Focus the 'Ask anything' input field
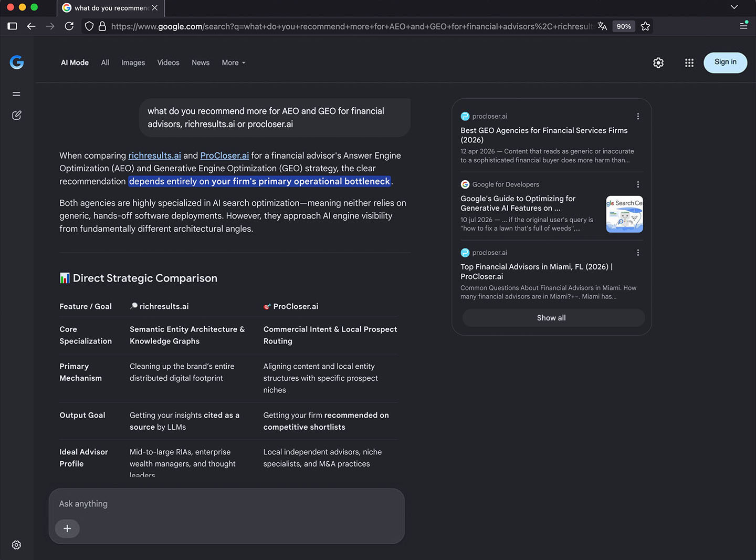Image resolution: width=756 pixels, height=560 pixels. point(227,504)
